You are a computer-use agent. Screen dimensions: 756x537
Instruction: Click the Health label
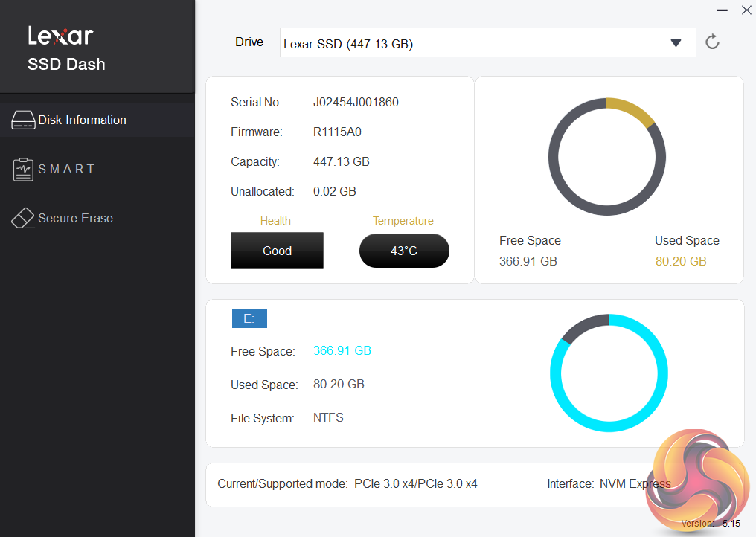(275, 221)
